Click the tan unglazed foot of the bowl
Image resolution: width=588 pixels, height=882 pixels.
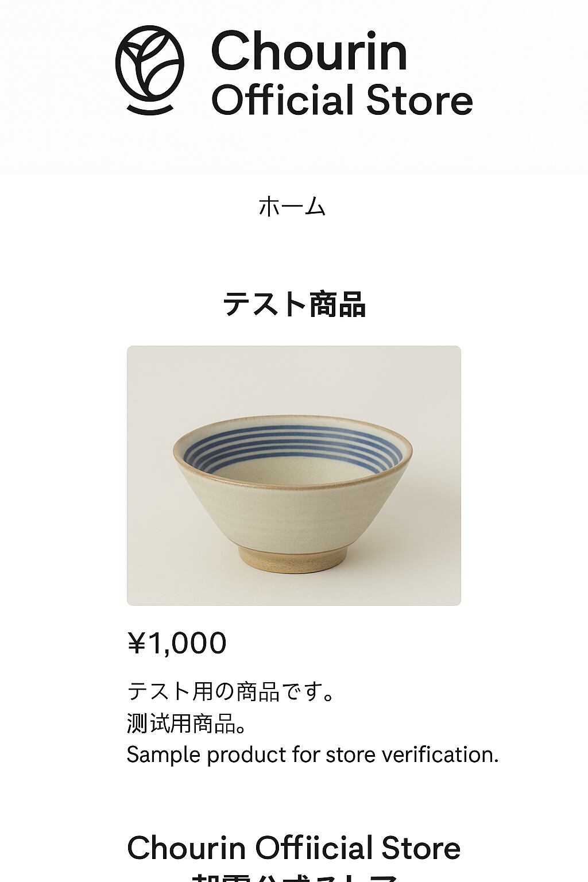click(x=293, y=559)
